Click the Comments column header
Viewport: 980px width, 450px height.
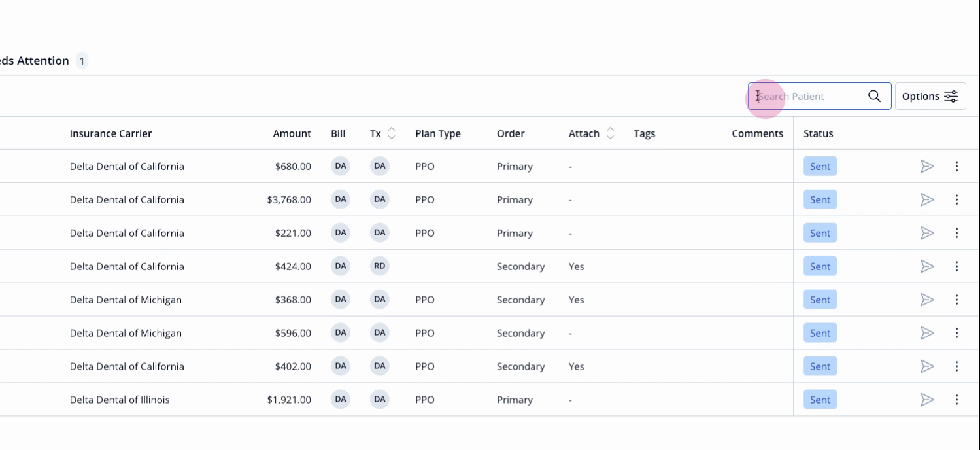[757, 133]
